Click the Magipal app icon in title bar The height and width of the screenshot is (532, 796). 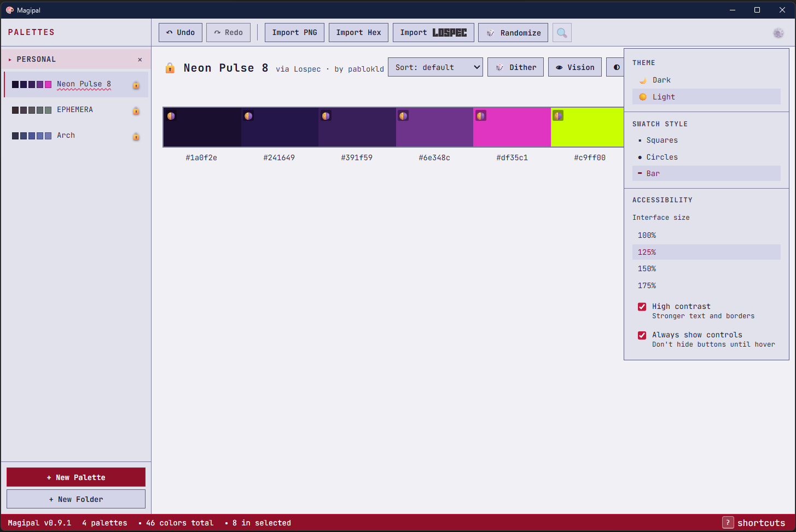[x=10, y=10]
